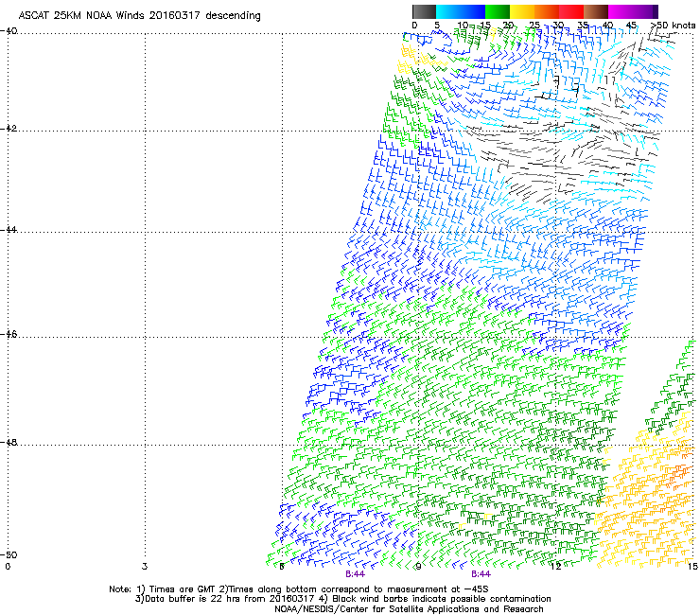Select the -48 latitude axis label
This screenshot has width=700, height=615.
coord(9,442)
